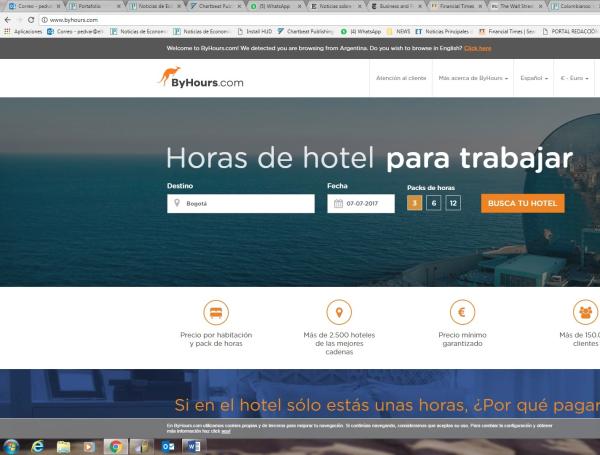Click the heading Horas de hotel para trabajar
Image resolution: width=600 pixels, height=455 pixels.
pos(369,158)
